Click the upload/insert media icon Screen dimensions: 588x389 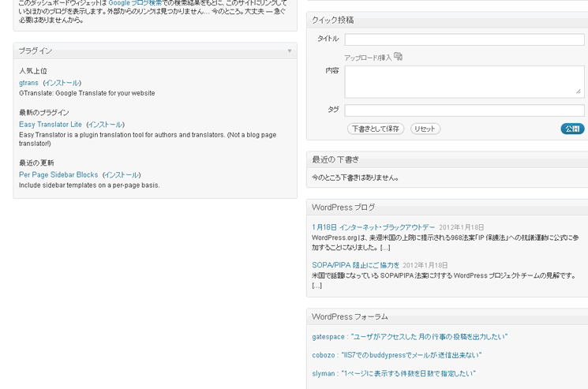coord(398,57)
